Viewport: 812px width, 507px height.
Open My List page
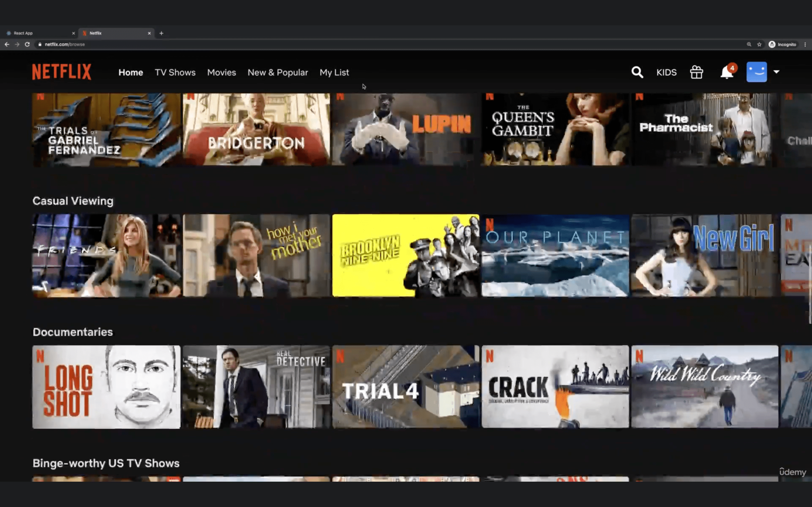coord(334,72)
